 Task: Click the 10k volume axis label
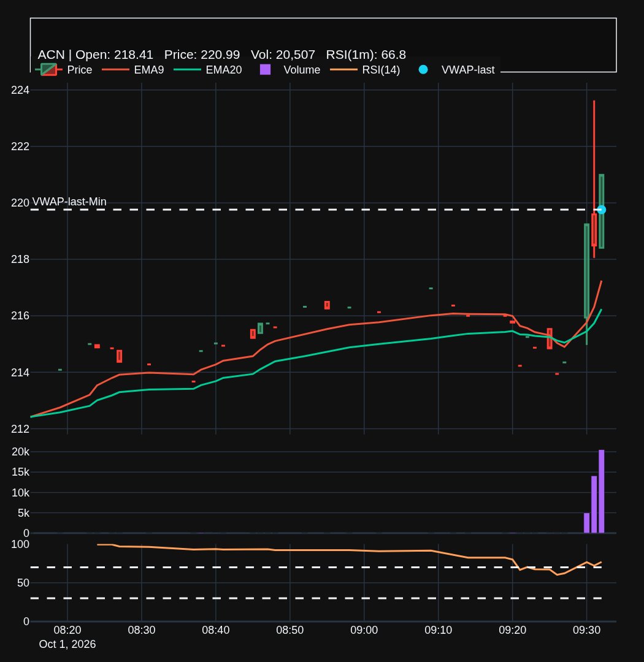(21, 493)
